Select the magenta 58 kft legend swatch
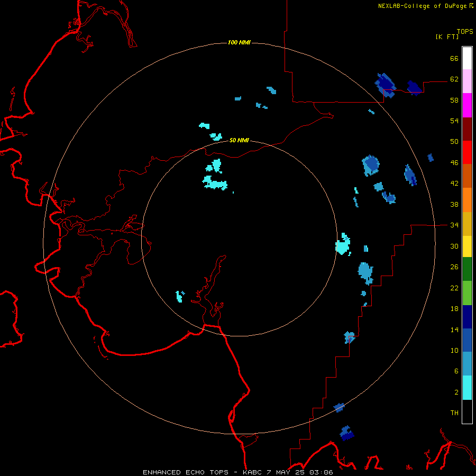The height and width of the screenshot is (476, 476). 467,105
